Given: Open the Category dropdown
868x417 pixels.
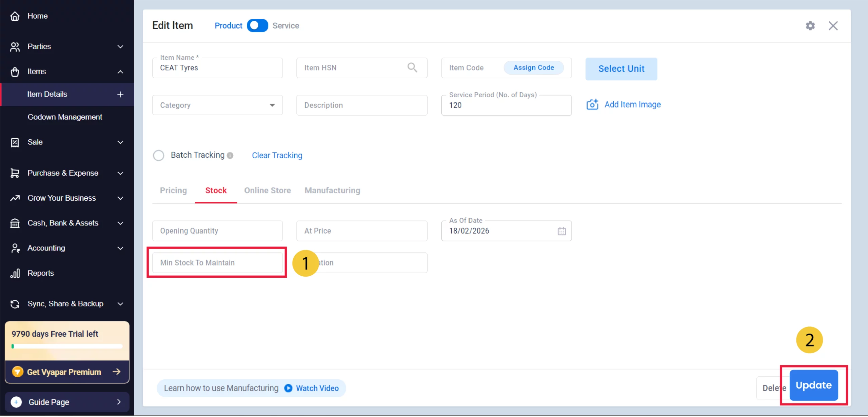Looking at the screenshot, I should coord(272,105).
